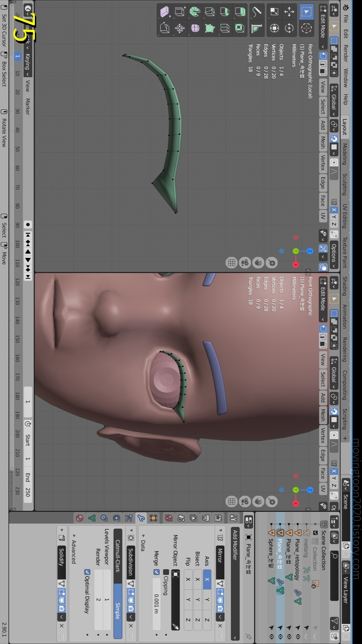Jump to the timeline end frame button
Viewport: 362px width, 644px height.
coord(28,277)
